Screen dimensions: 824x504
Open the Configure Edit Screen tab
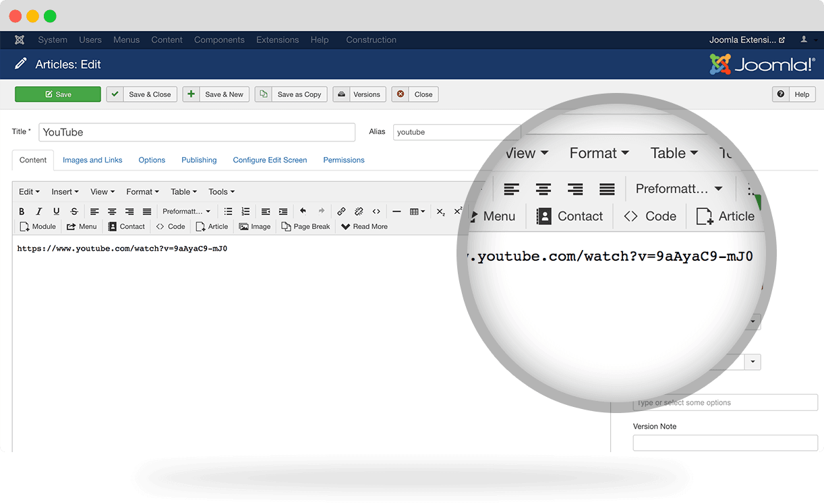(x=270, y=160)
